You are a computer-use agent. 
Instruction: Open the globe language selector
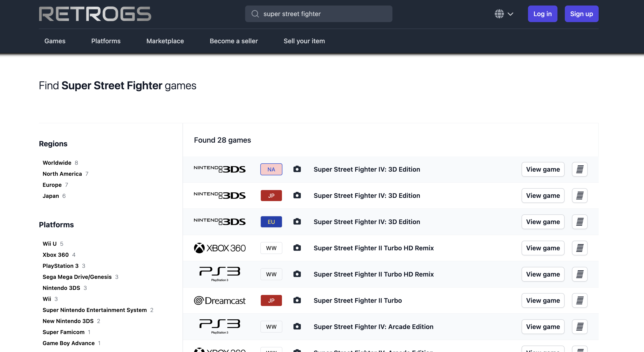pyautogui.click(x=504, y=14)
